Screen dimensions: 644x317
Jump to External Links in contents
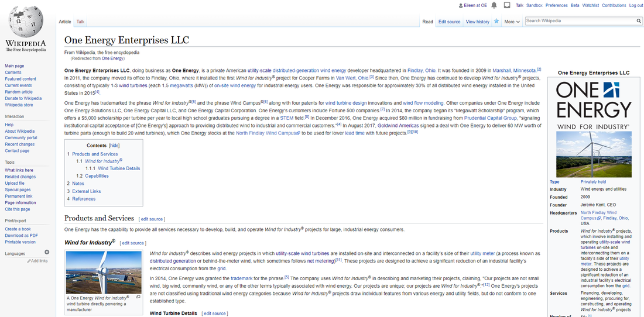86,191
